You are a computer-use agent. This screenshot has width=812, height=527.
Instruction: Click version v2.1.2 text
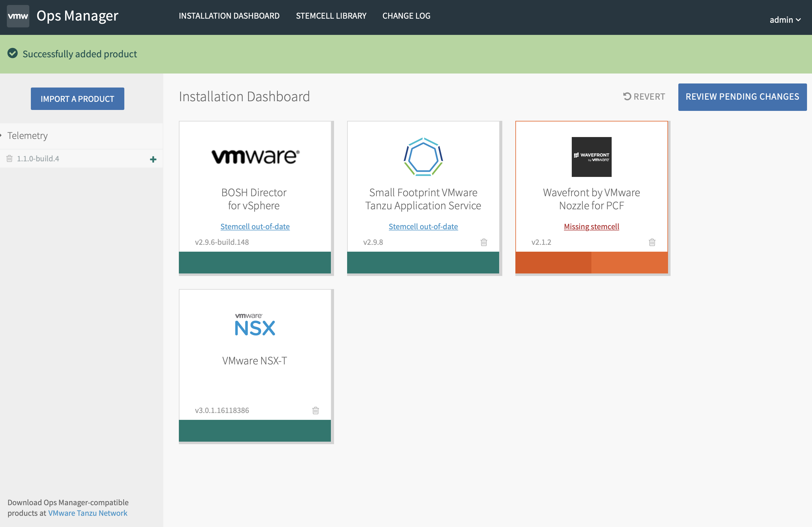pos(541,242)
